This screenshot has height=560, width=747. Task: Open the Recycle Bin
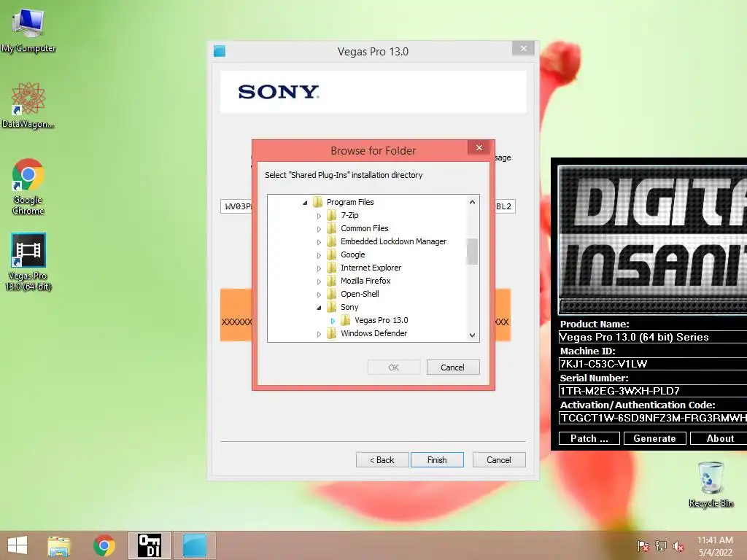(711, 484)
